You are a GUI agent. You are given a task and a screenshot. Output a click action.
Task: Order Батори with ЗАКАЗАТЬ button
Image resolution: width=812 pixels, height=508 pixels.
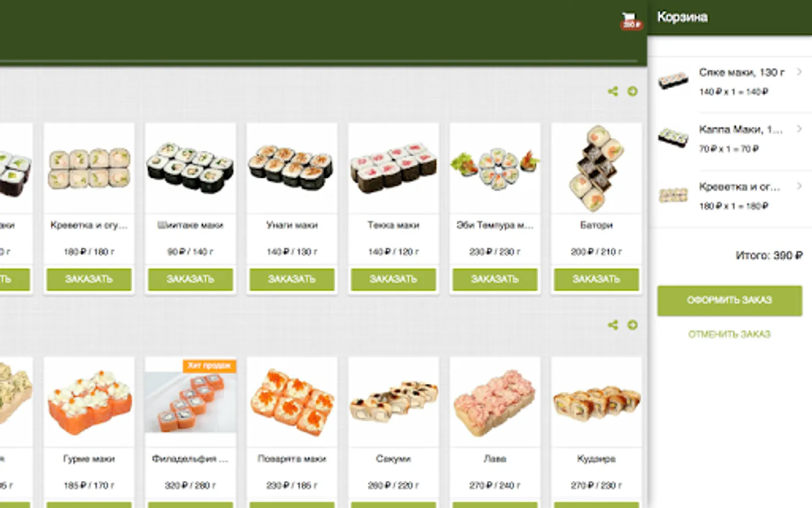pos(597,279)
